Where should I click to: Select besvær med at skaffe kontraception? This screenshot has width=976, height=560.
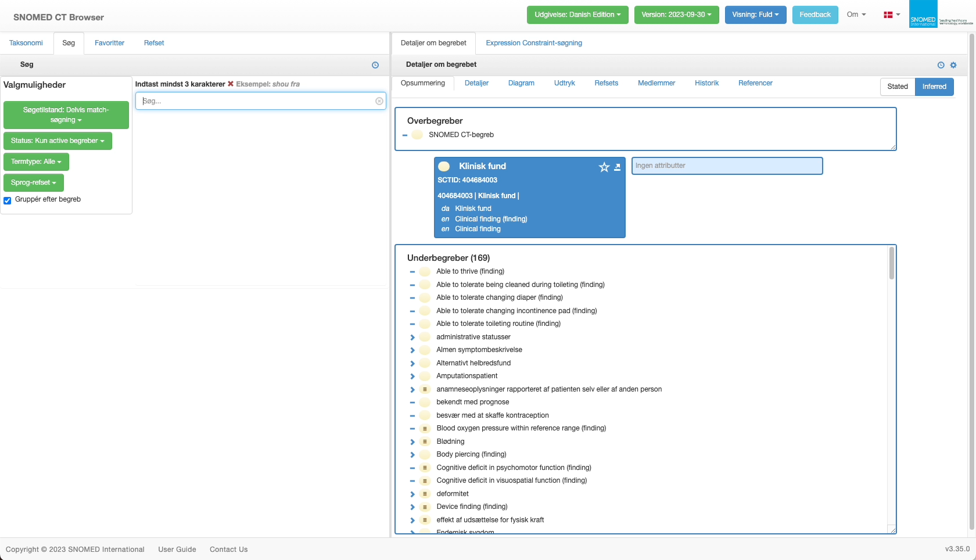pos(493,415)
